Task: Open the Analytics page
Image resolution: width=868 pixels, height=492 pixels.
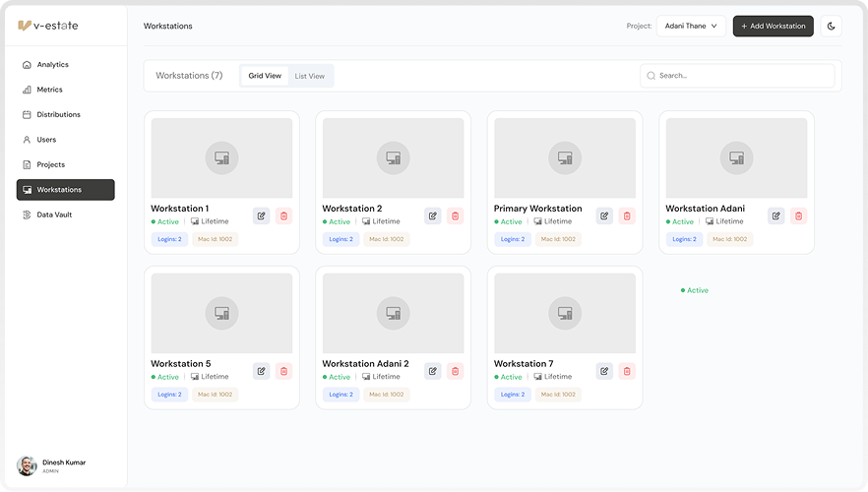Action: pos(65,65)
